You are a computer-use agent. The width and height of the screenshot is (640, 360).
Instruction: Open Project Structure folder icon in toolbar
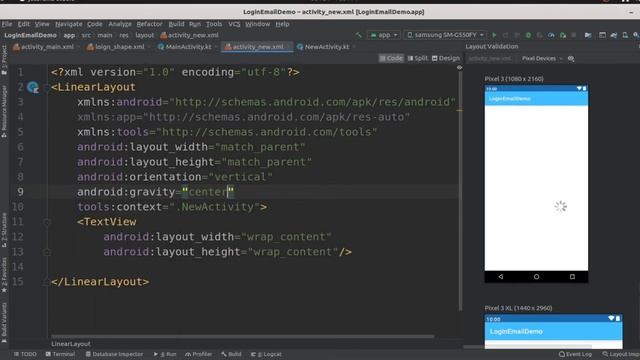point(588,35)
